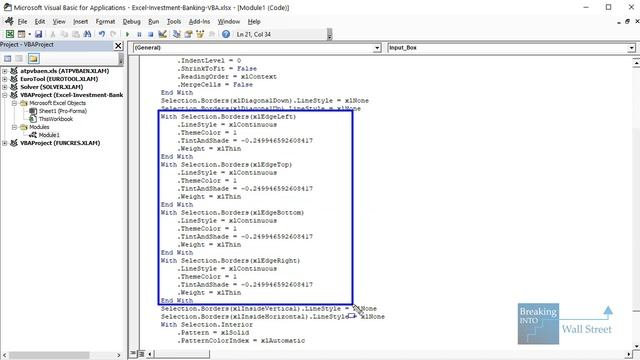
Task: Restore the inner code window
Action: (x=627, y=22)
